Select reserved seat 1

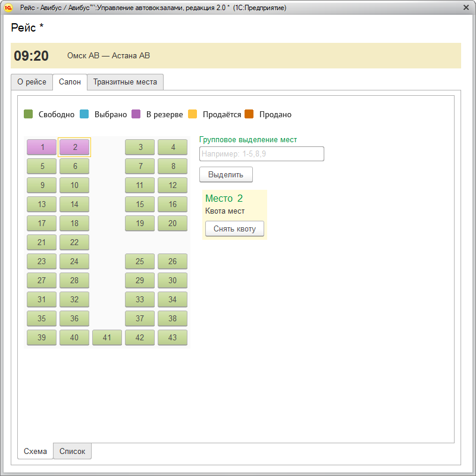(x=42, y=147)
